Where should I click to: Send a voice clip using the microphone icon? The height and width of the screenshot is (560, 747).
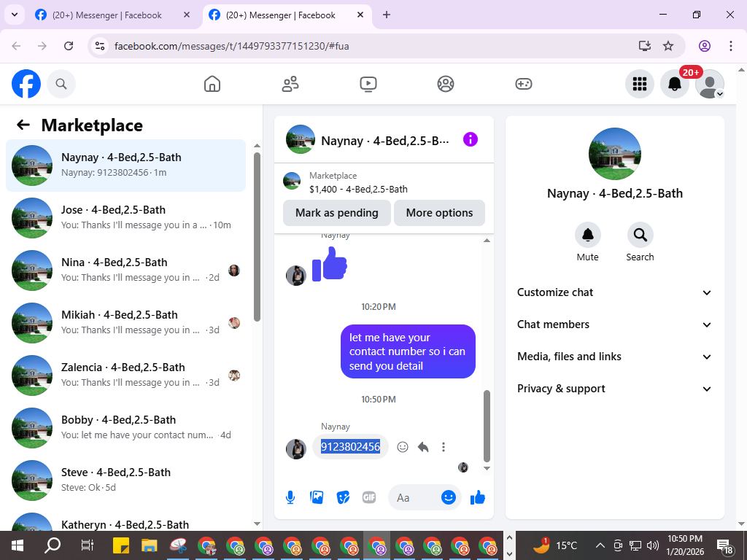pos(290,497)
